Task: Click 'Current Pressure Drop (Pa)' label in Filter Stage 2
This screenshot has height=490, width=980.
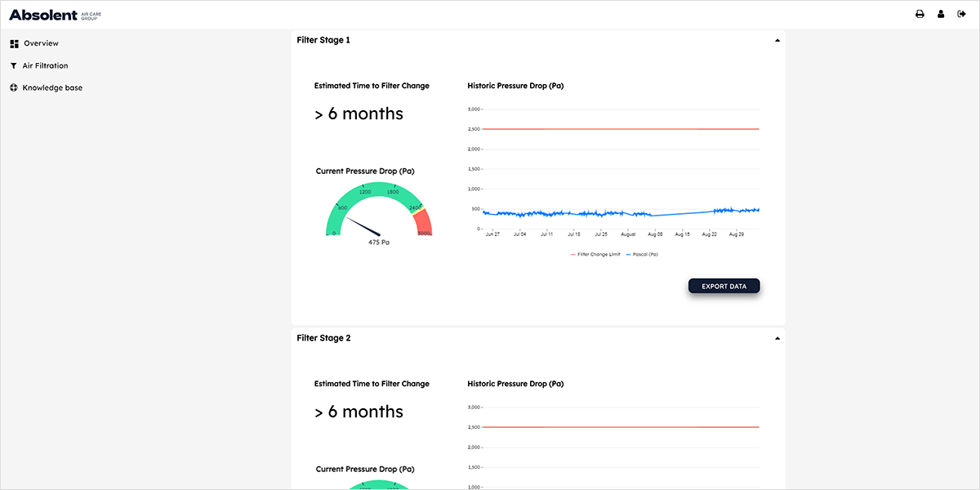Action: pos(365,470)
